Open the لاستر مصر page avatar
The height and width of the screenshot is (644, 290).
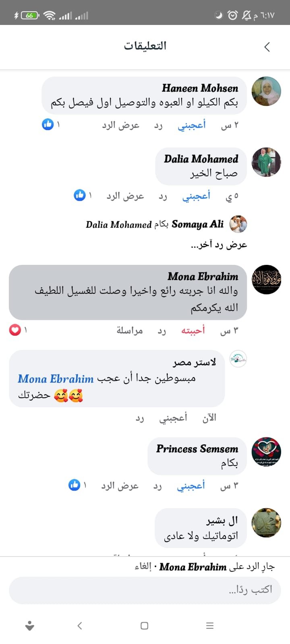pyautogui.click(x=238, y=359)
